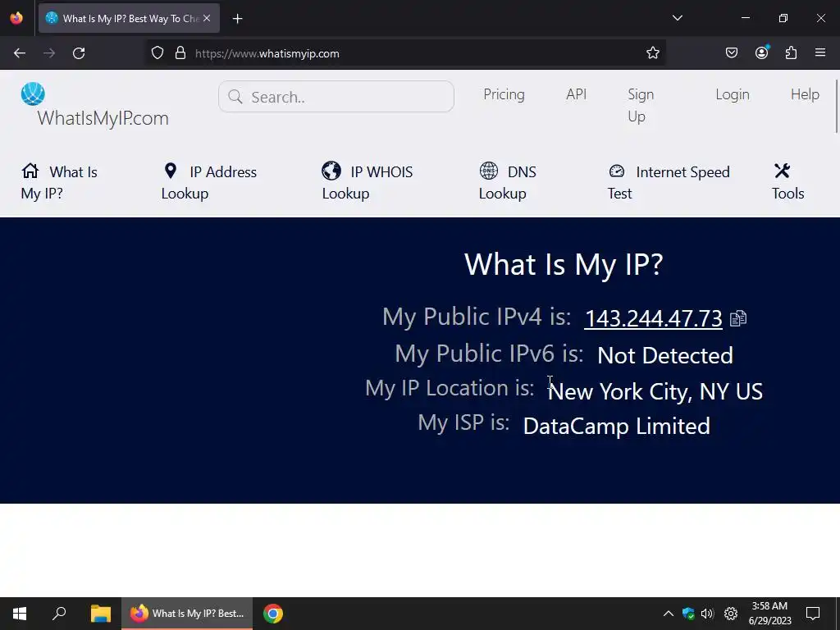840x630 pixels.
Task: Open File Explorer from the taskbar
Action: [100, 614]
